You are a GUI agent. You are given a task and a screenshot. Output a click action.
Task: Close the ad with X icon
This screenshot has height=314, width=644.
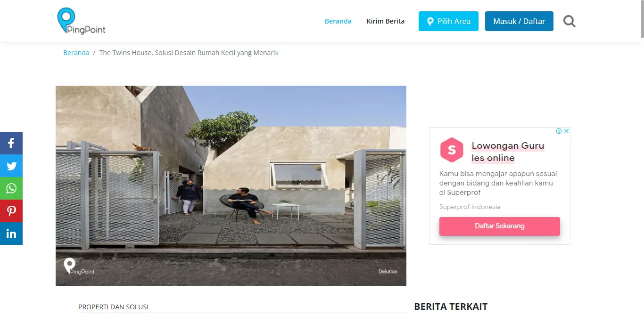click(567, 131)
